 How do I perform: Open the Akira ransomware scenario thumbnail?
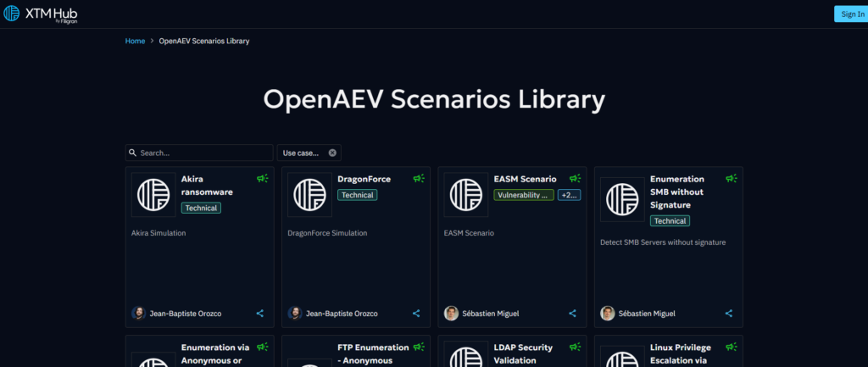(153, 195)
